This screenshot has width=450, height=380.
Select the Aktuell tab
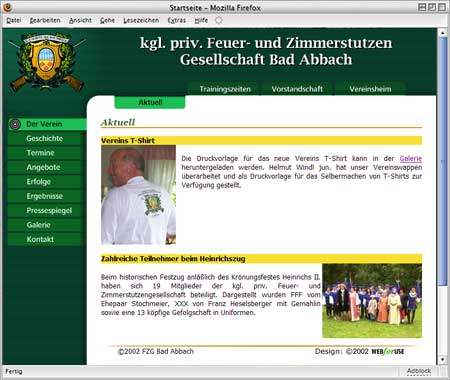pyautogui.click(x=150, y=102)
